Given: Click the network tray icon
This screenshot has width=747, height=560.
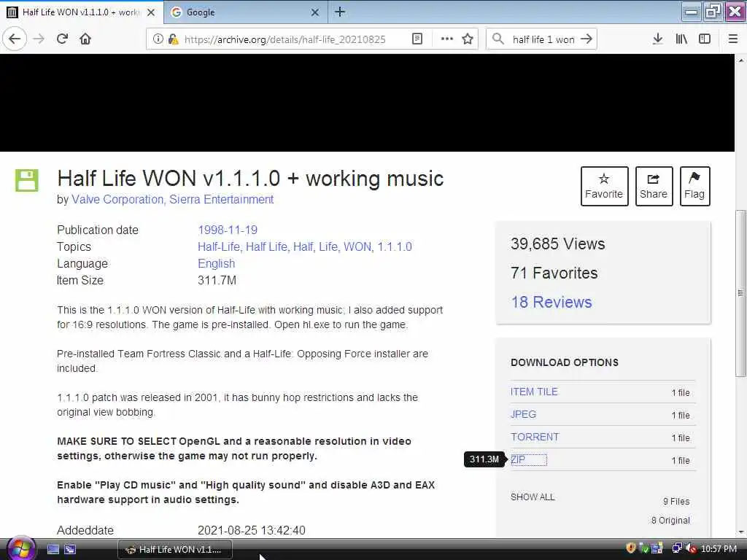Looking at the screenshot, I should 676,548.
